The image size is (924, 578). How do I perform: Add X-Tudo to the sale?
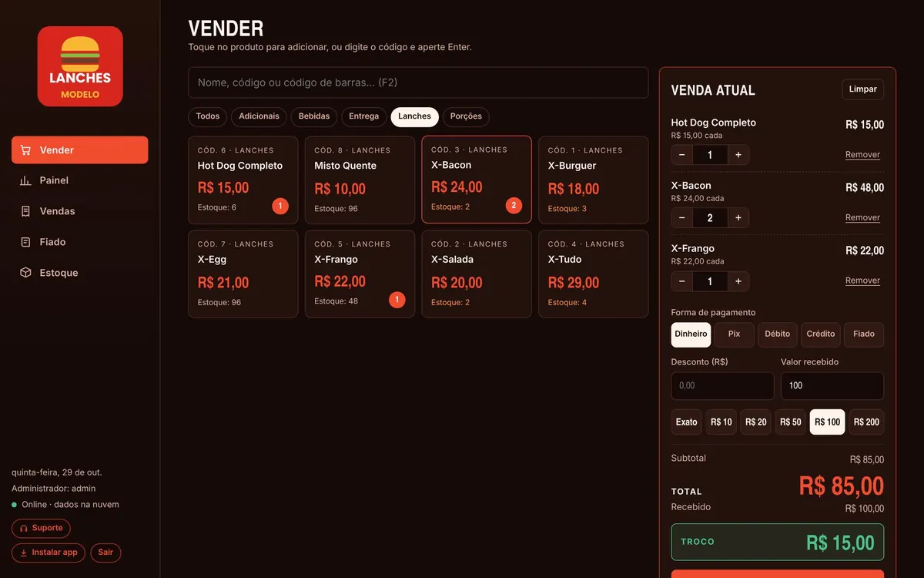(x=594, y=274)
